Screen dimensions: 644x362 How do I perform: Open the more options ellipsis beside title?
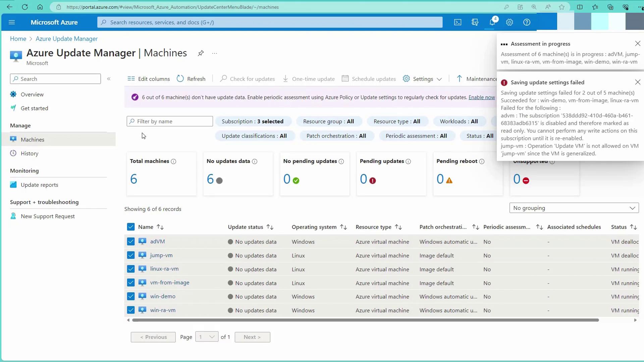click(215, 53)
